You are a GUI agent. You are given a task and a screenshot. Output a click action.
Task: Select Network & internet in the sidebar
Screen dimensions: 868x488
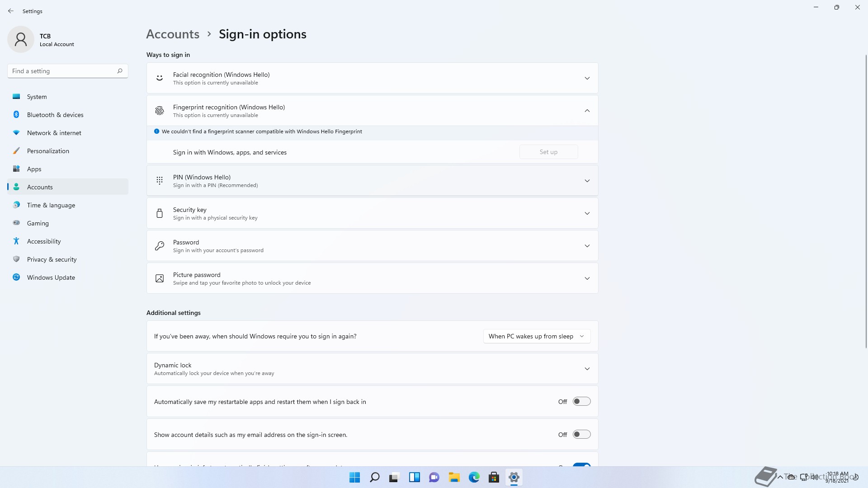coord(68,133)
